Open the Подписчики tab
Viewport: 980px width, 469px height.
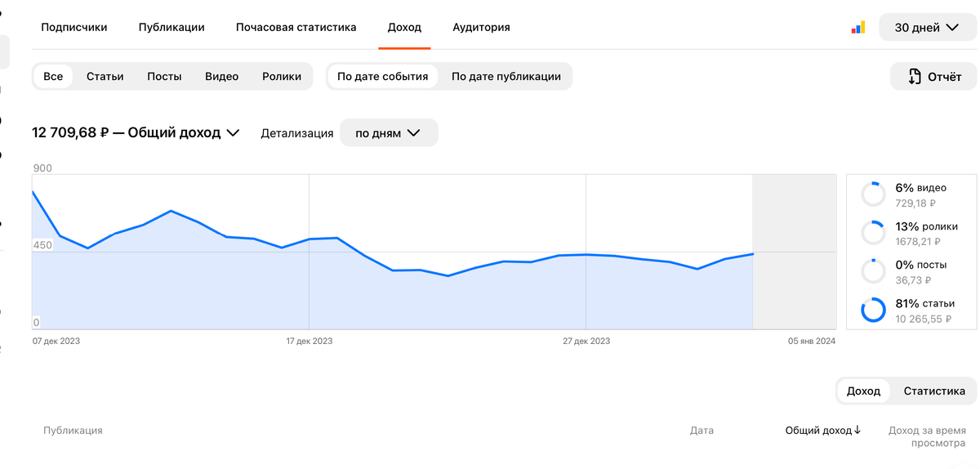click(74, 27)
